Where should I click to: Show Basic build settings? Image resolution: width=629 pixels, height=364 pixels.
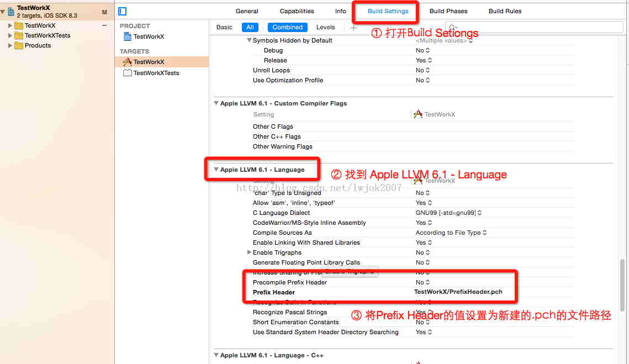pos(224,27)
